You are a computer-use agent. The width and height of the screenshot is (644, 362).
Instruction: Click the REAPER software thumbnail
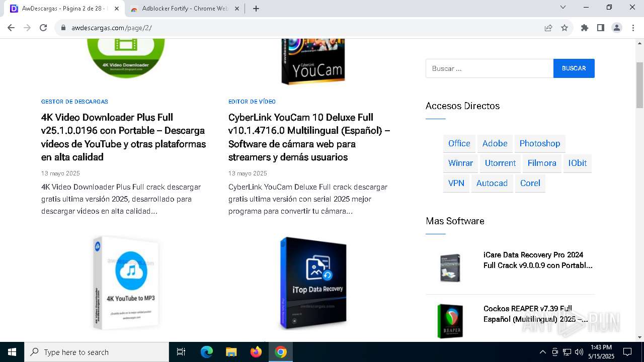[450, 321]
